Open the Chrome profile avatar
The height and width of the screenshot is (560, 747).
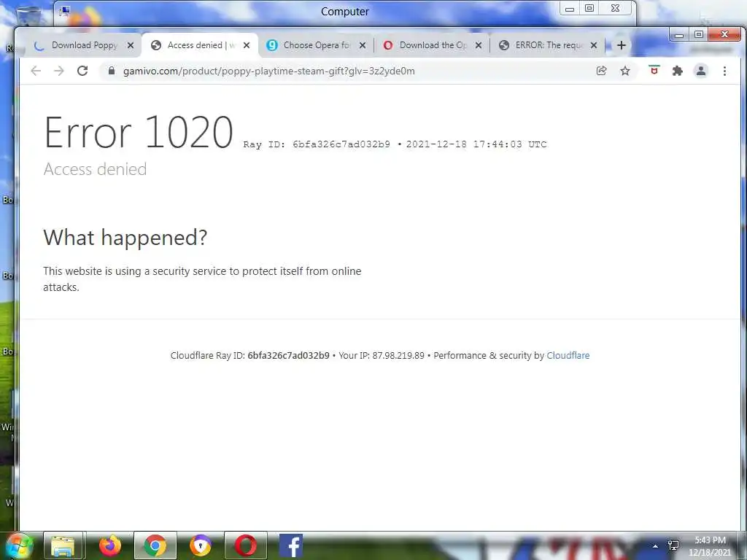click(701, 71)
